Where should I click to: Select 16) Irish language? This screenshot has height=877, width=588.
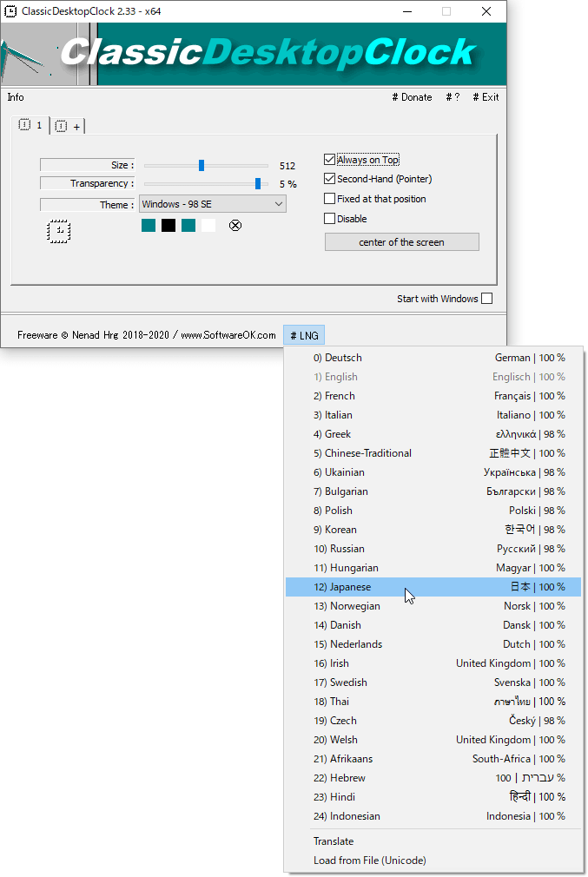click(433, 663)
